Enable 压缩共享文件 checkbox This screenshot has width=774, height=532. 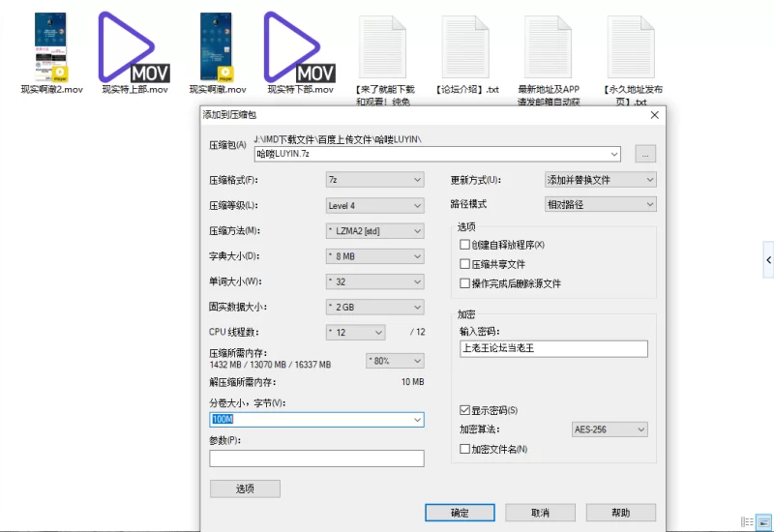(465, 264)
